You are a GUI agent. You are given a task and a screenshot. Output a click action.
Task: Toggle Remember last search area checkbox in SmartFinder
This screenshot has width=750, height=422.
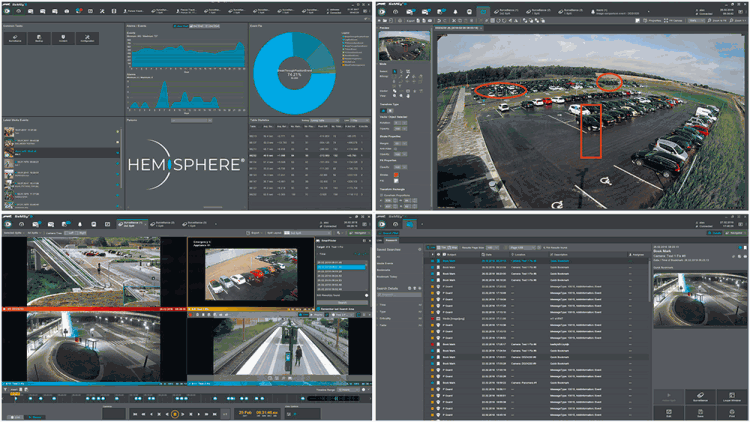click(318, 309)
